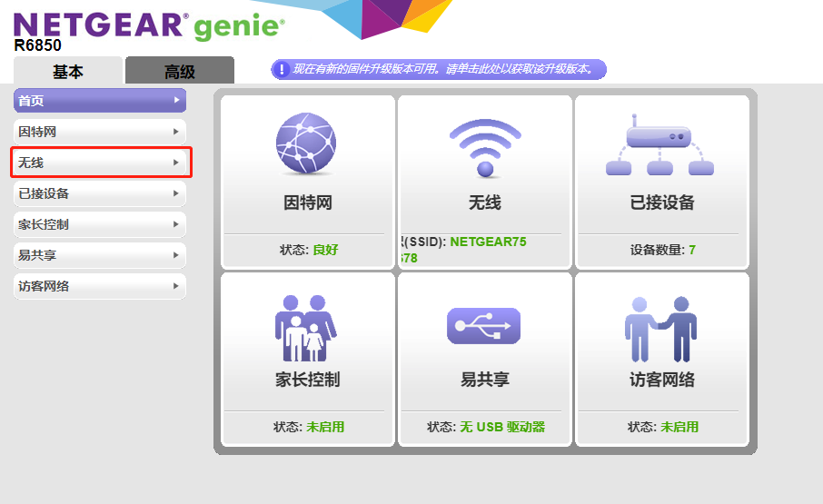Viewport: 823px width, 504px height.
Task: Click the 状态: 无 USB 驱动器 text
Action: pyautogui.click(x=486, y=427)
